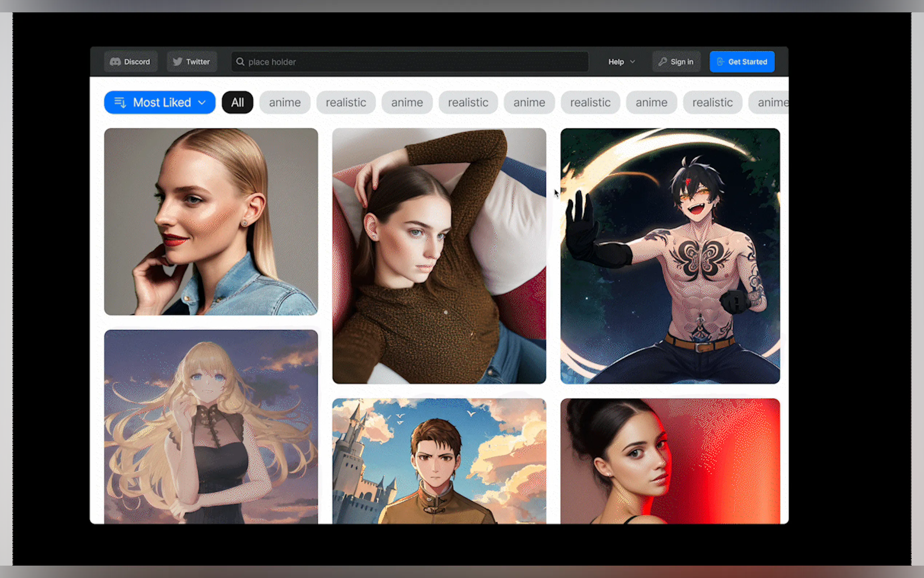
Task: Open the Help menu
Action: click(x=616, y=62)
